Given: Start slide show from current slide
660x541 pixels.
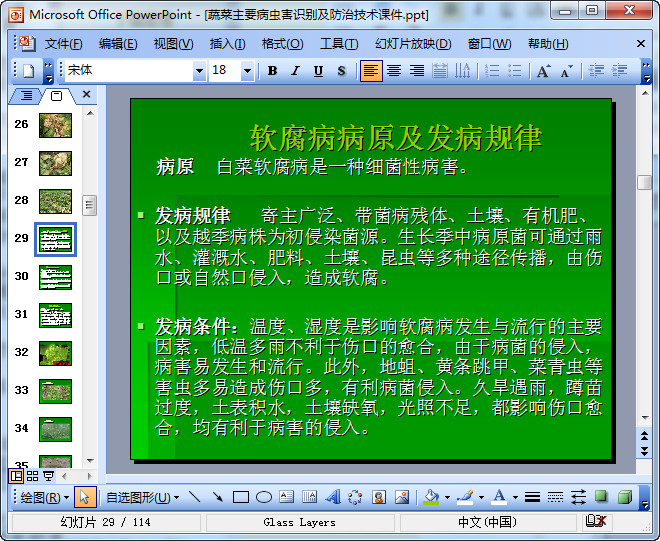Looking at the screenshot, I should point(48,476).
